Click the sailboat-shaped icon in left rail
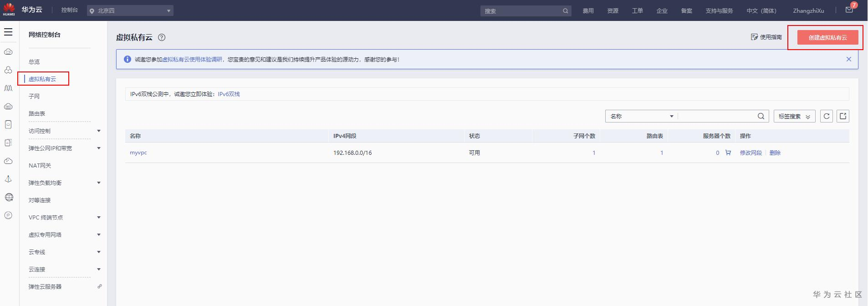868x306 pixels. (8, 179)
